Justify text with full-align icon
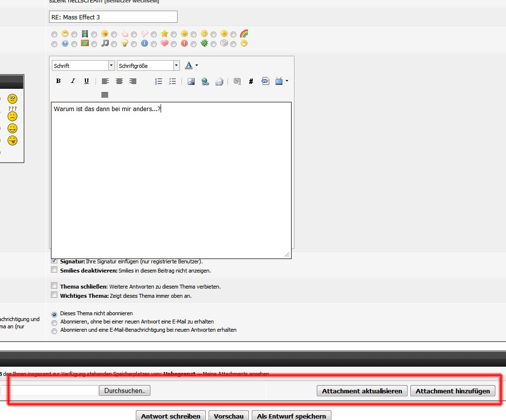 tap(105, 95)
